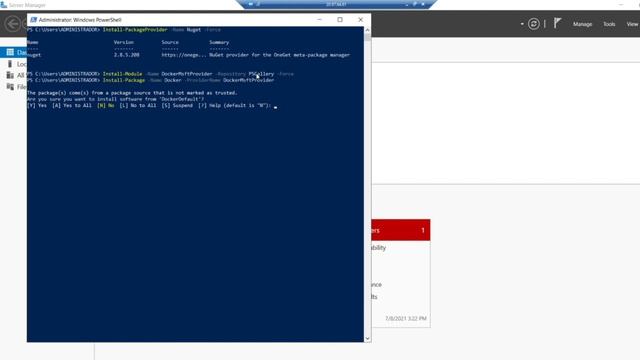Open the View menu in Server Manager
The width and height of the screenshot is (640, 360).
pos(632,24)
